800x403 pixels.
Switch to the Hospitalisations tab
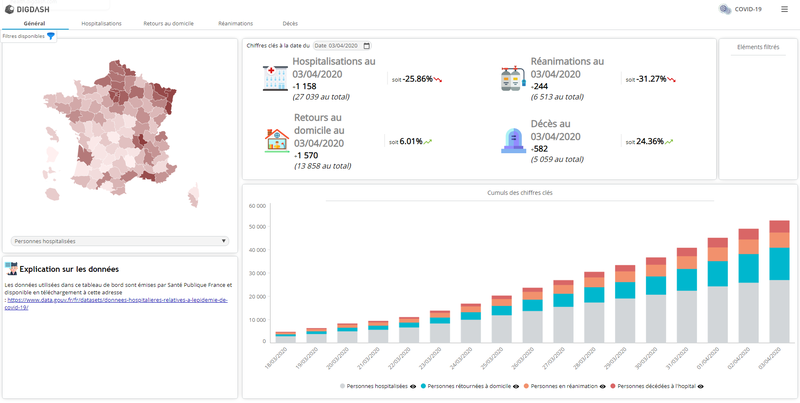(x=101, y=22)
